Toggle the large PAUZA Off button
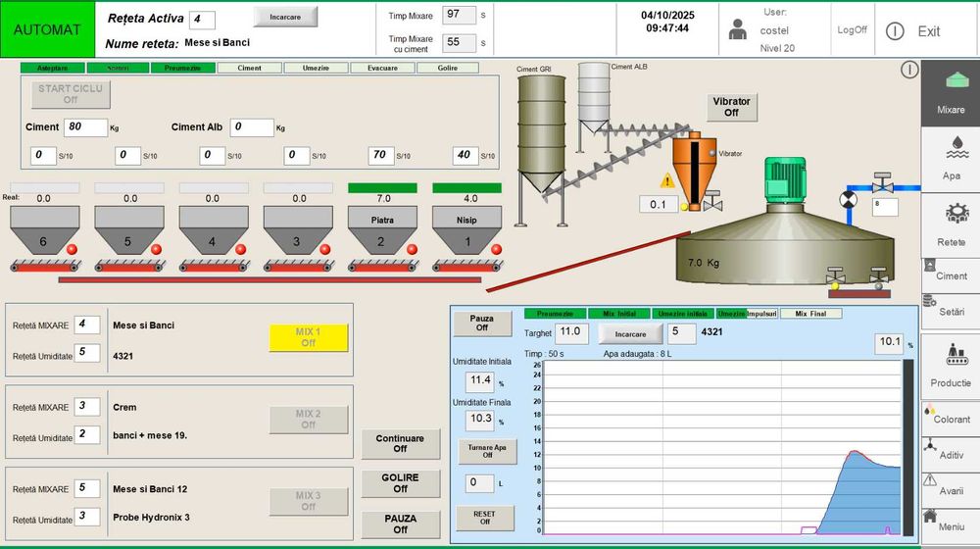This screenshot has height=549, width=980. 400,524
